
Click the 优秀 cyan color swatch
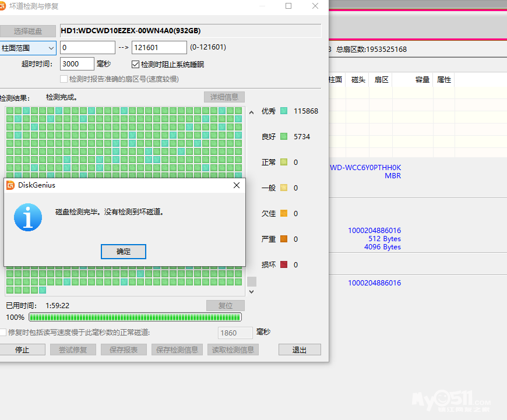284,111
